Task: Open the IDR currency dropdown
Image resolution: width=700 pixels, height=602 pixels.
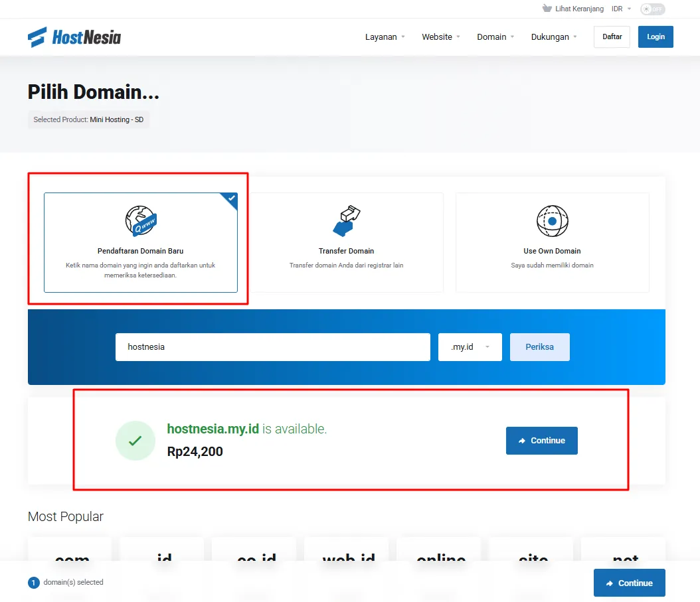Action: point(621,9)
